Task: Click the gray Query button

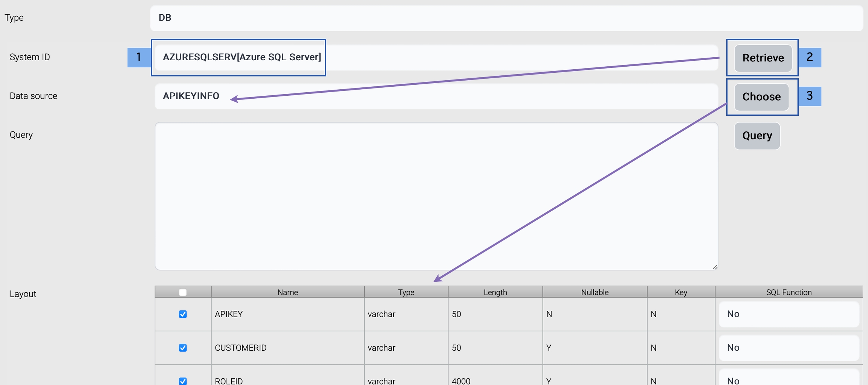Action: click(x=757, y=136)
